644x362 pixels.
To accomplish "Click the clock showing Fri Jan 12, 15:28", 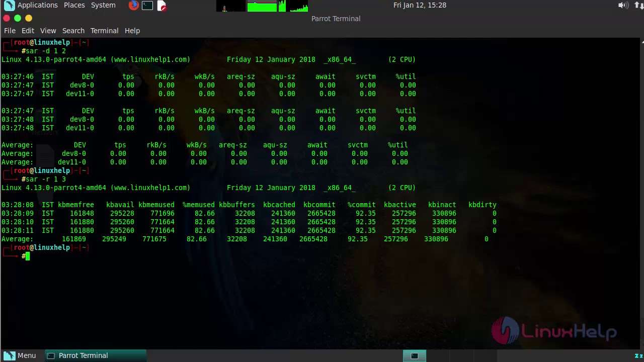I will point(420,5).
